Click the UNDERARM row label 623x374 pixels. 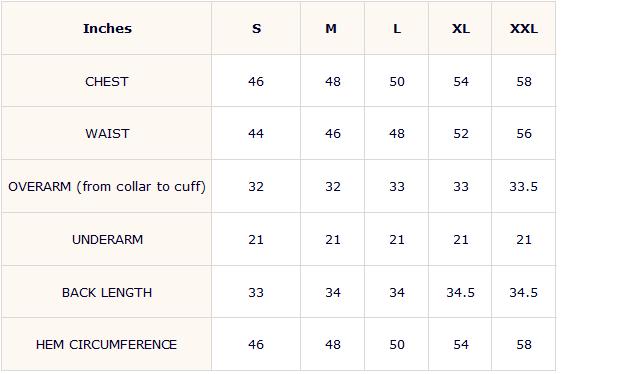pos(107,240)
